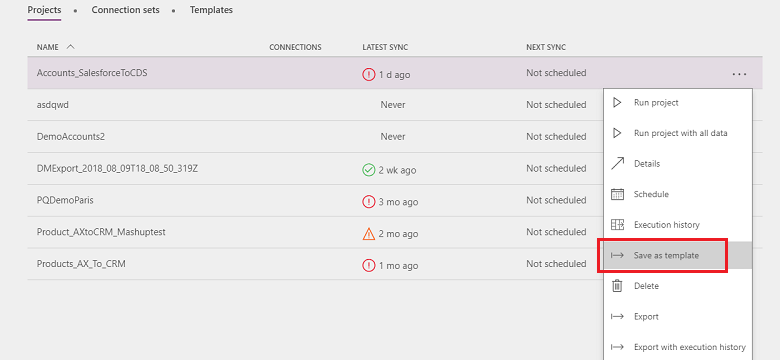The width and height of the screenshot is (780, 360).
Task: Open the Products_AX_To_CRM project
Action: pos(81,264)
